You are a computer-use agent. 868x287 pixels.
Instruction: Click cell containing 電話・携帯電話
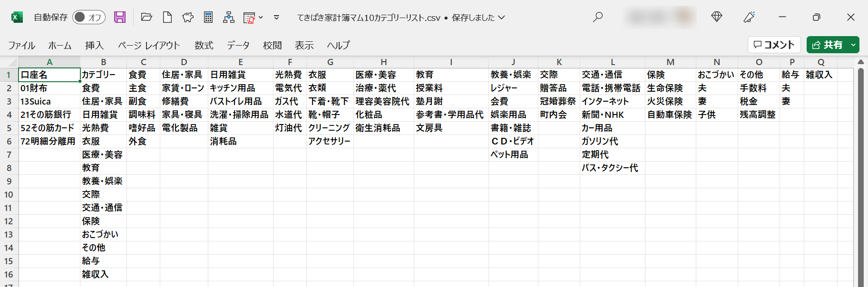pos(613,88)
